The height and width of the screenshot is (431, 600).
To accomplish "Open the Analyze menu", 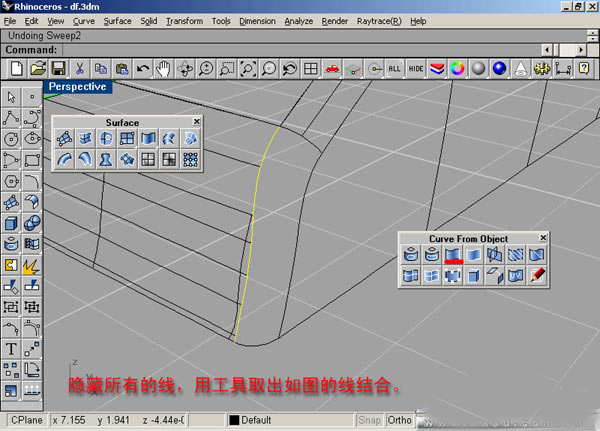I will point(298,20).
